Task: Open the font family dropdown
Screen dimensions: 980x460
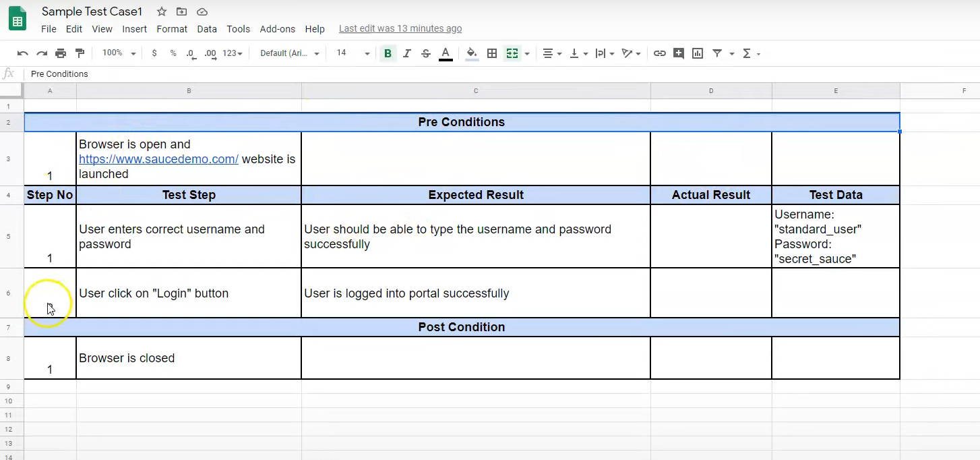Action: click(290, 53)
